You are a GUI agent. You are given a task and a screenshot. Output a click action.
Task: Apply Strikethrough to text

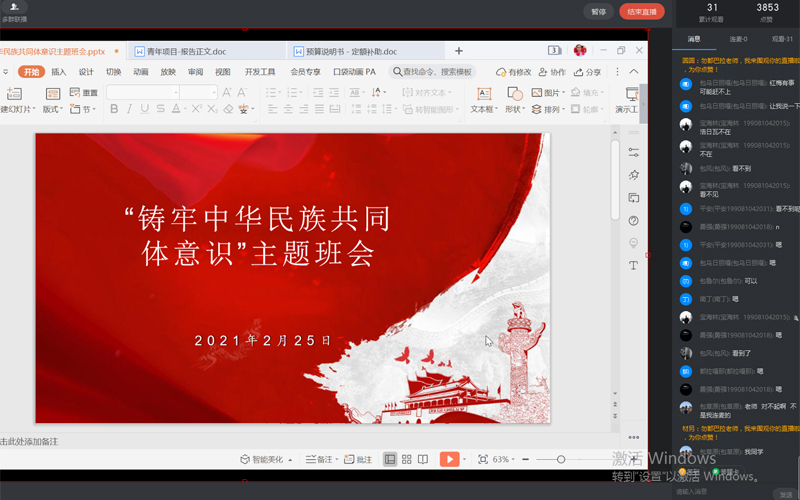161,109
